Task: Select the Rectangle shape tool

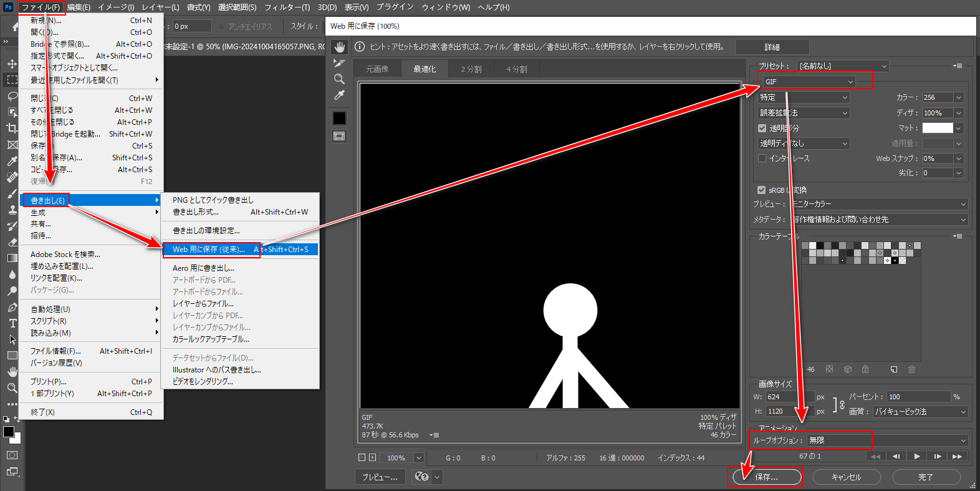Action: pyautogui.click(x=12, y=356)
